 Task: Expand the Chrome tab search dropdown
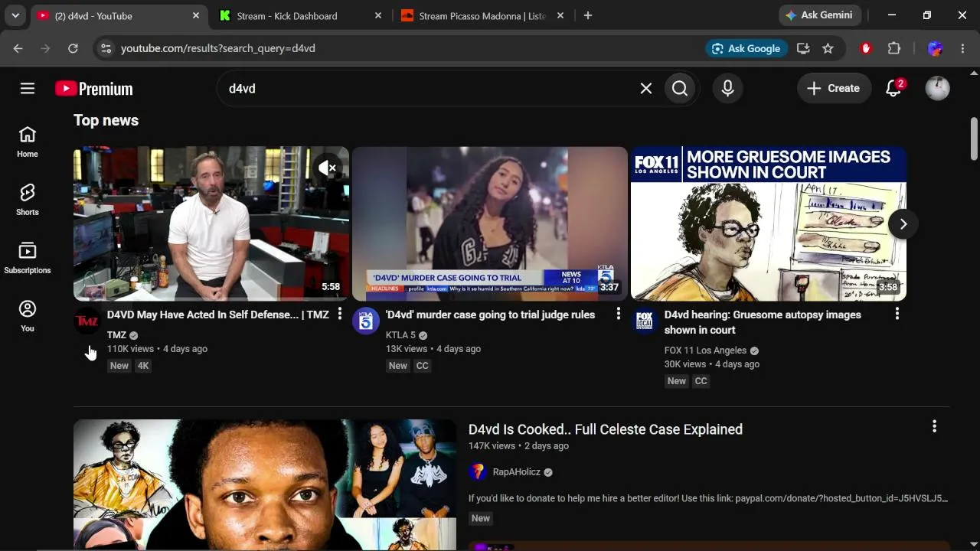click(15, 15)
